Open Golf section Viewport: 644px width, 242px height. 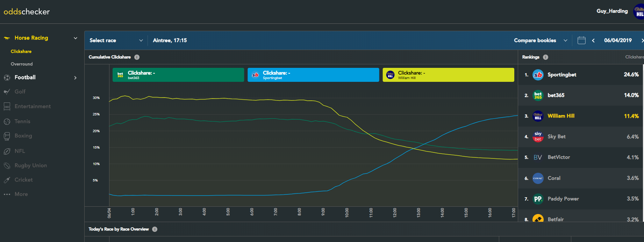click(20, 92)
